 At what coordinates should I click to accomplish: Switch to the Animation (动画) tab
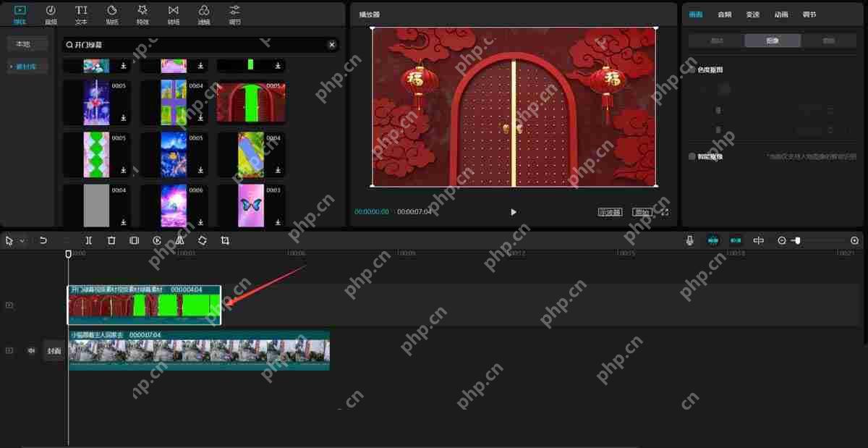point(781,14)
